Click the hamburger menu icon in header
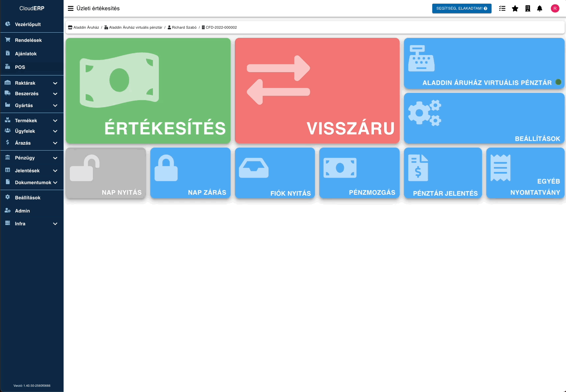 71,9
